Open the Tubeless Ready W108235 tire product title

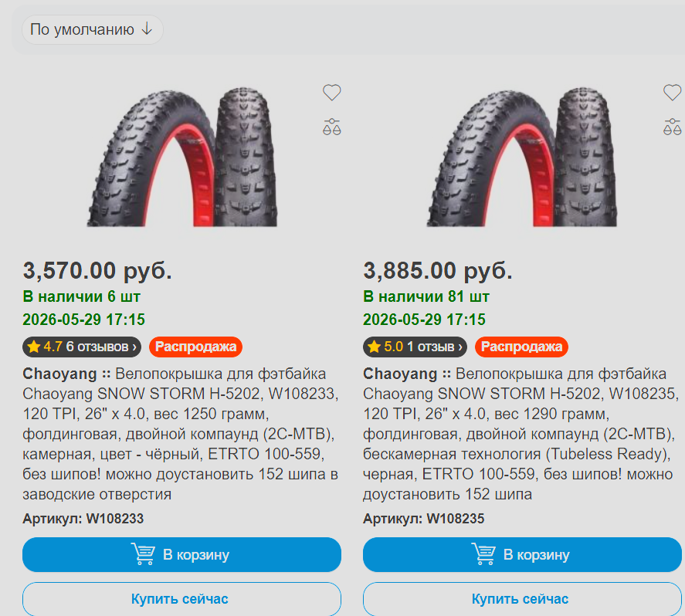pos(521,434)
